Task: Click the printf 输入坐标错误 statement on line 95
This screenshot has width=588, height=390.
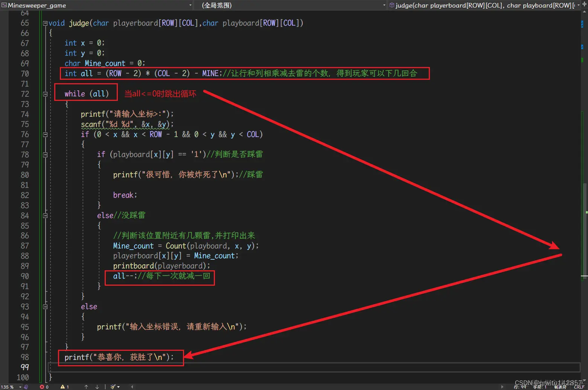Action: (x=172, y=327)
